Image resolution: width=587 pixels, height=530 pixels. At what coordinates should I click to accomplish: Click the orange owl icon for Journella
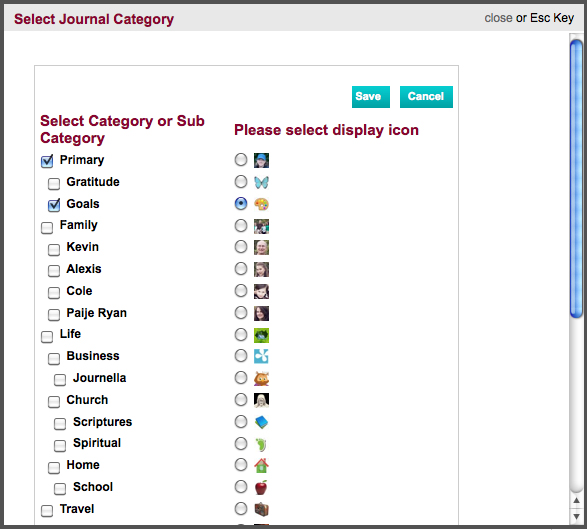coord(261,378)
